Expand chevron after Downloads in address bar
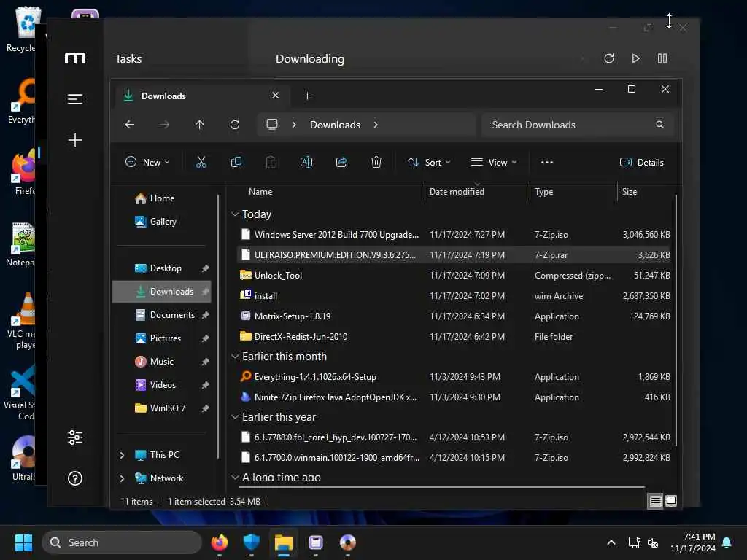This screenshot has width=747, height=560. [x=376, y=125]
